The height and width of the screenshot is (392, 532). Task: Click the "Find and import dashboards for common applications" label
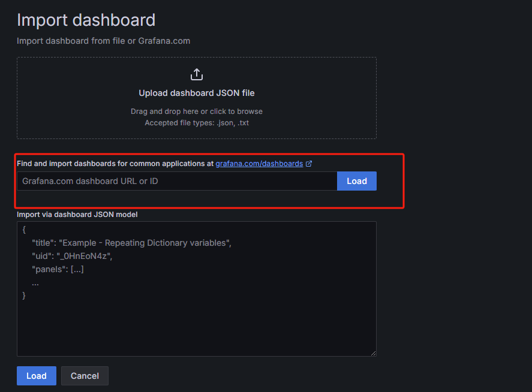(x=115, y=164)
